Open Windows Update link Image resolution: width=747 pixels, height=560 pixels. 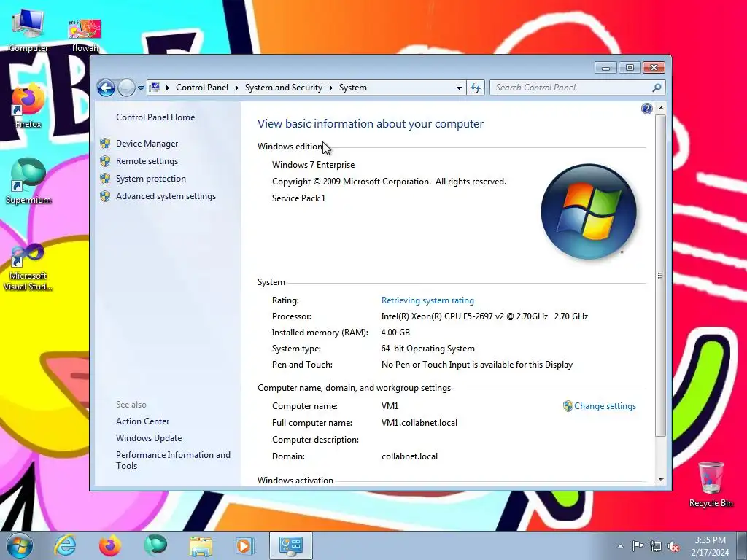click(149, 438)
